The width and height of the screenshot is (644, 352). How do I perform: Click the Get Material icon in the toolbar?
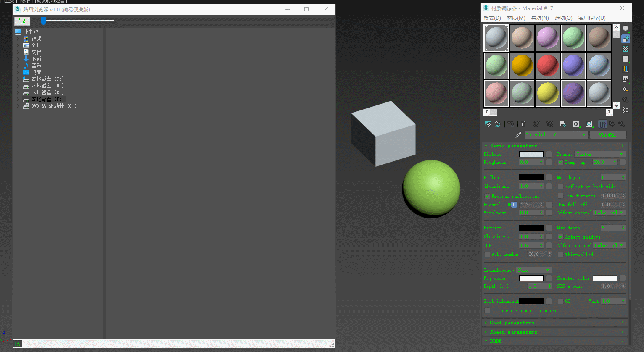[488, 124]
